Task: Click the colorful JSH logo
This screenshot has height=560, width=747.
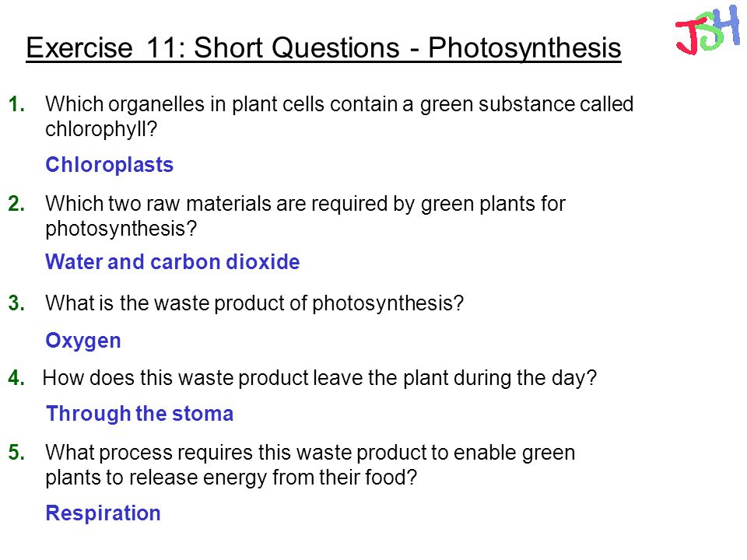Action: 707,30
